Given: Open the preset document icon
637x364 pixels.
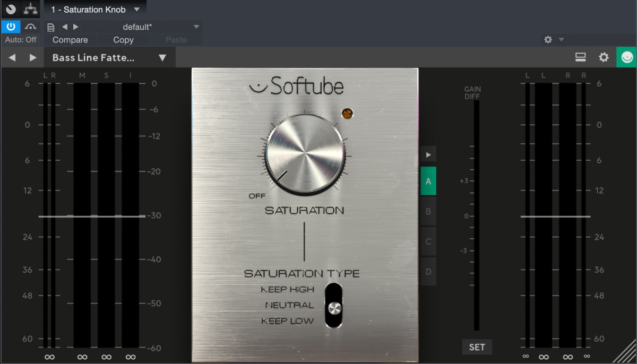Looking at the screenshot, I should pos(51,27).
